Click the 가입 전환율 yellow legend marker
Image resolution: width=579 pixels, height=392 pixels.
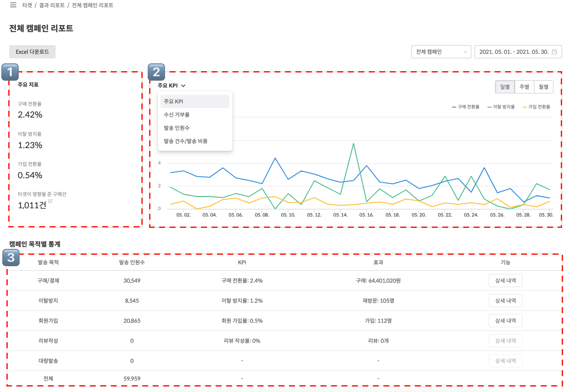tap(525, 107)
